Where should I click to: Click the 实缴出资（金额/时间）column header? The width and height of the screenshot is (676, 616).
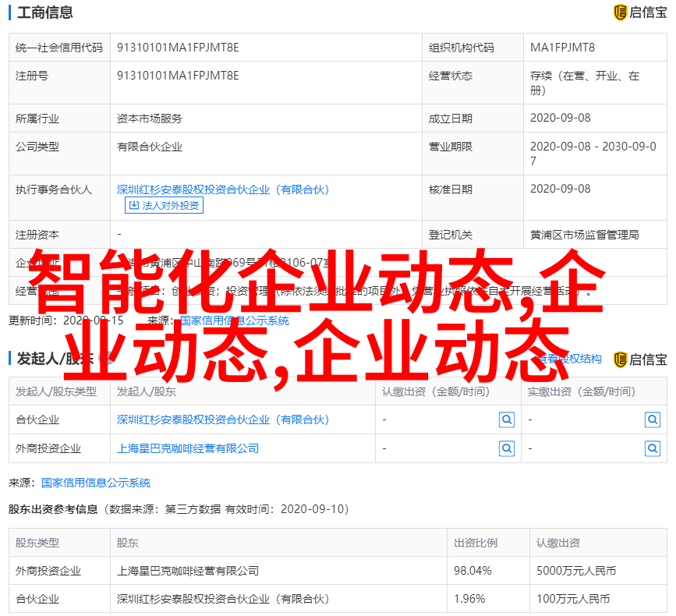582,391
